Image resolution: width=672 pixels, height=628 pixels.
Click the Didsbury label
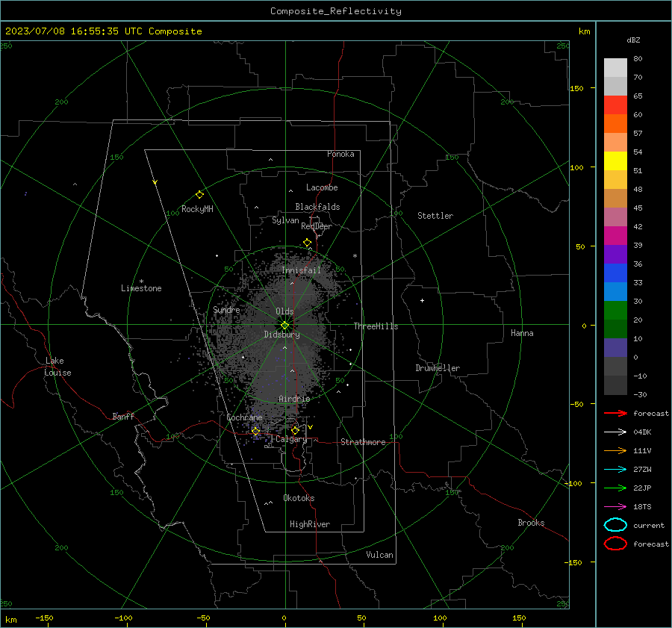(x=281, y=335)
